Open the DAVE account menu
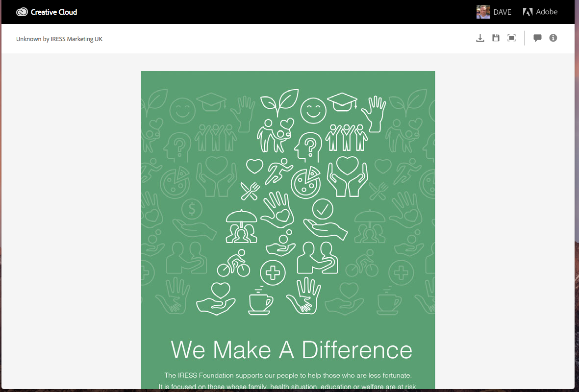This screenshot has width=579, height=392. point(494,12)
